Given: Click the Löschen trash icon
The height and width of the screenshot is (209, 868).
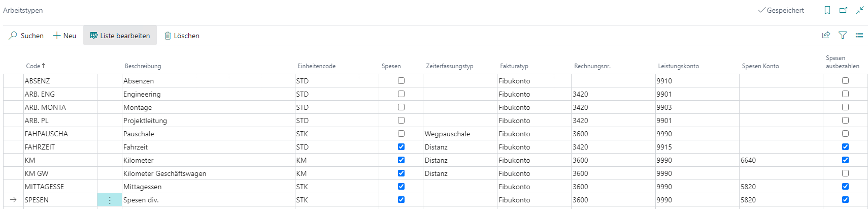Looking at the screenshot, I should pyautogui.click(x=168, y=36).
